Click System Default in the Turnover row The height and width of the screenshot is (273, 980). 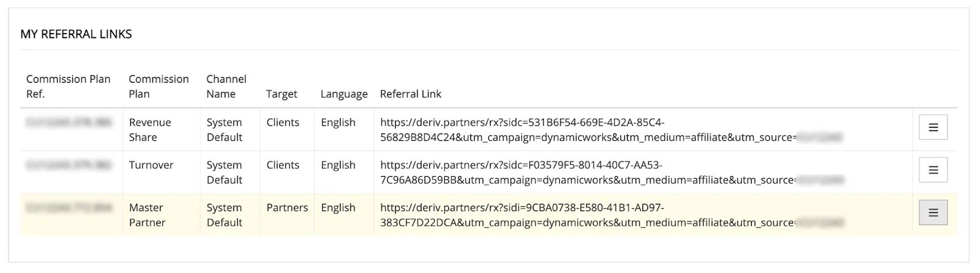click(224, 173)
